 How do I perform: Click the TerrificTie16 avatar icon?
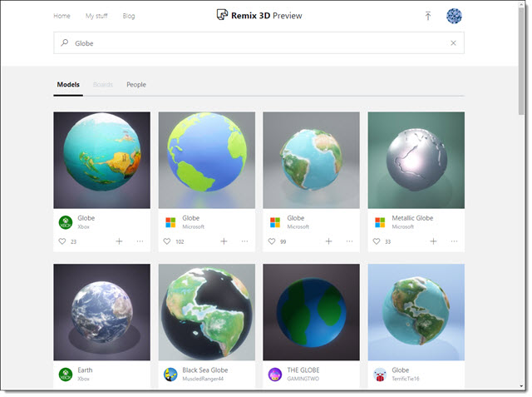tap(380, 375)
